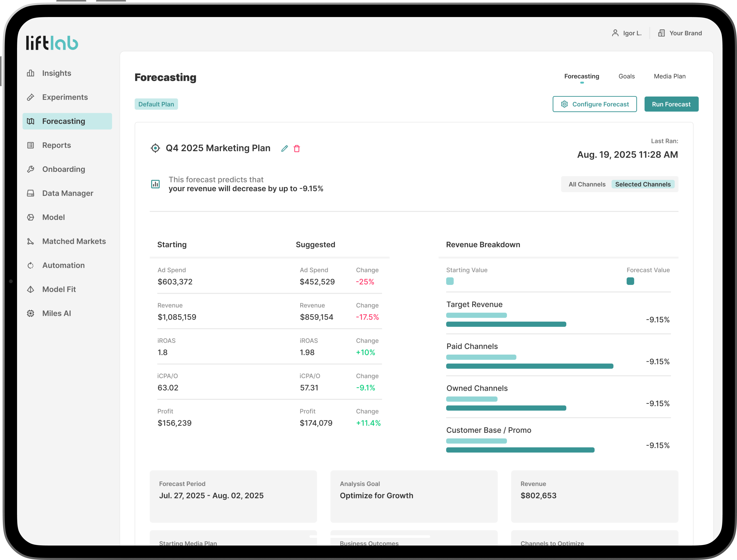Image resolution: width=737 pixels, height=560 pixels.
Task: Open the Media Plan tab
Action: [669, 76]
